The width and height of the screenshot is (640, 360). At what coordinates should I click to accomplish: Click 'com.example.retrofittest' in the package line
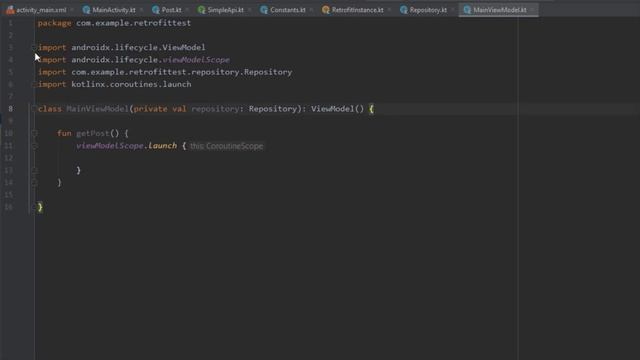coord(133,23)
